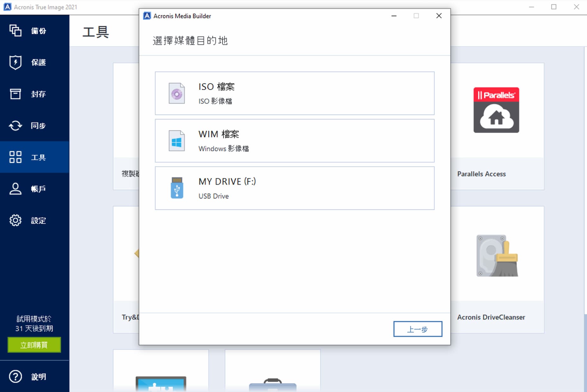Choose ISO 檔案 as media destination
Image resolution: width=587 pixels, height=392 pixels.
pos(294,93)
